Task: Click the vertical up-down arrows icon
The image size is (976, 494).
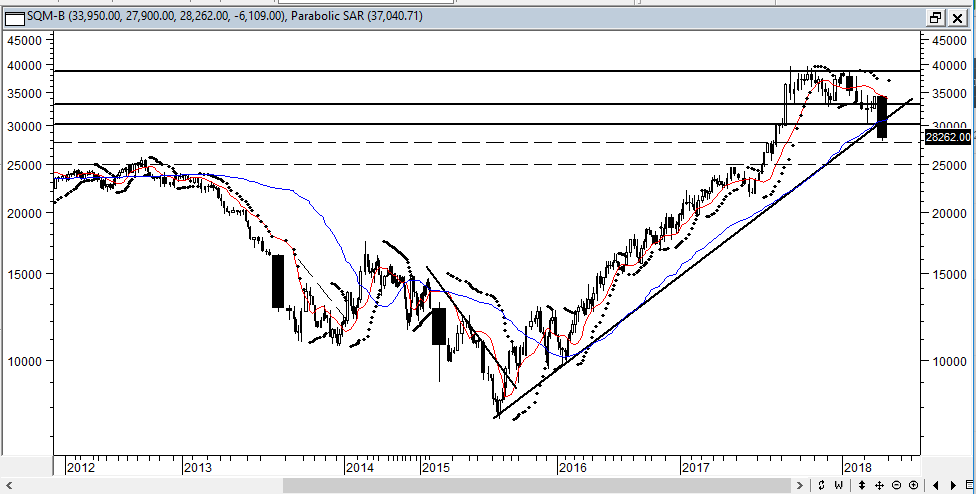Action: click(862, 485)
